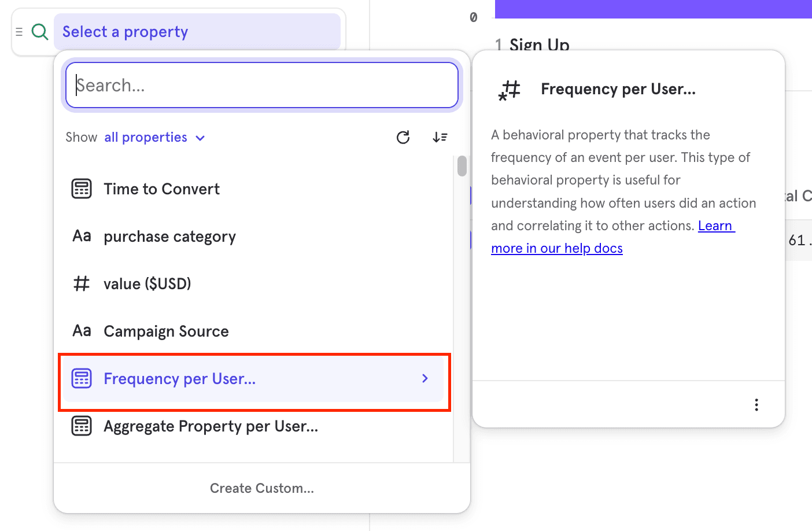Click the search magnifier icon at top left

click(x=40, y=32)
